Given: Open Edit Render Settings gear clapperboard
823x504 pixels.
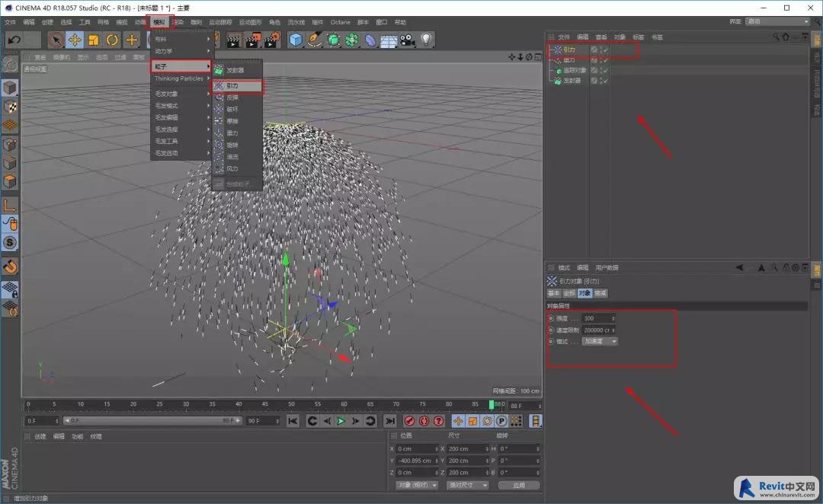Looking at the screenshot, I should (x=271, y=40).
